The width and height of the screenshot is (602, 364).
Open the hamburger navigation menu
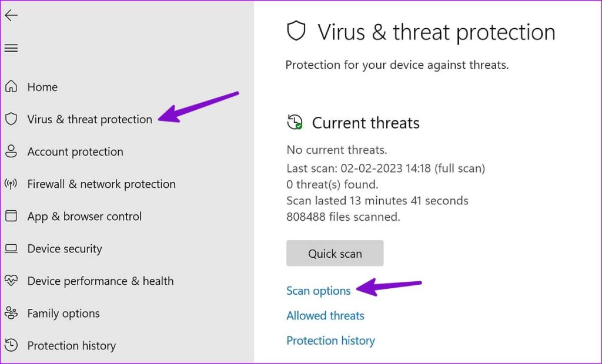click(x=11, y=48)
